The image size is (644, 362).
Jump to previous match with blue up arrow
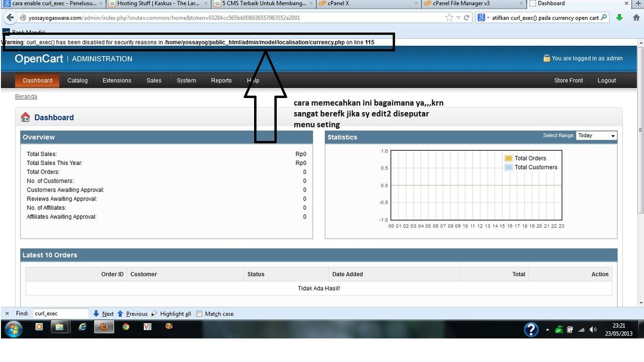click(120, 313)
